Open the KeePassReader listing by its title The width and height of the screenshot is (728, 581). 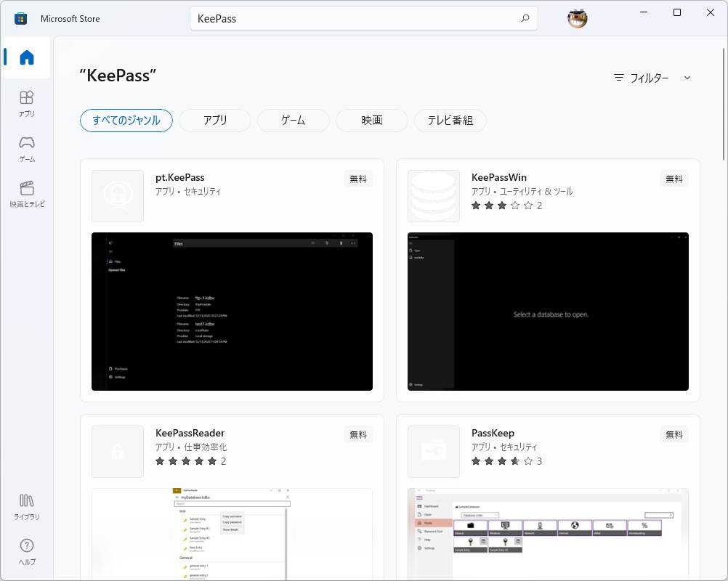coord(189,432)
